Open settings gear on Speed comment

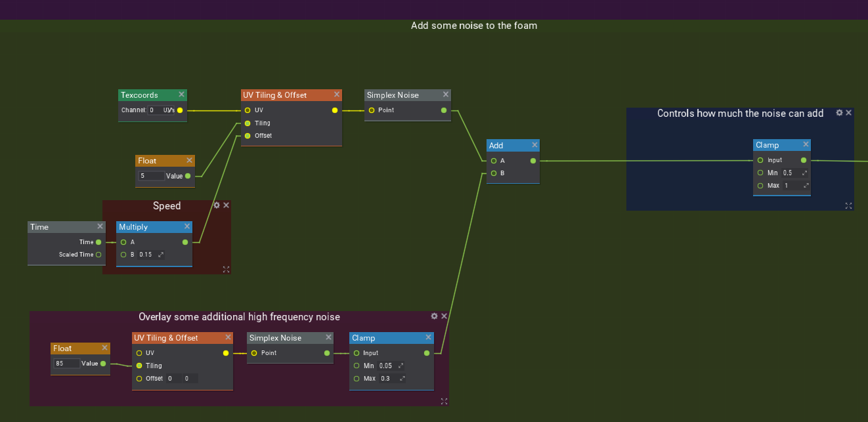[x=217, y=205]
